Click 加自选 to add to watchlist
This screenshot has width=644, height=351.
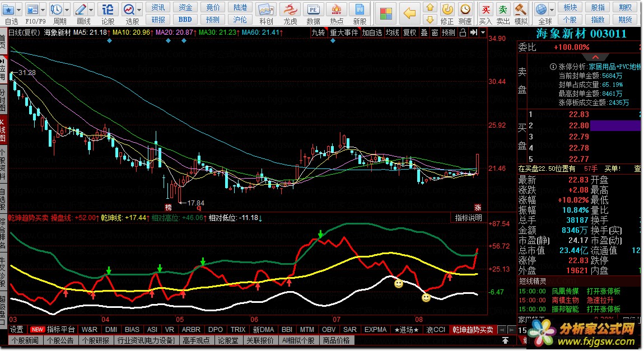point(372,32)
